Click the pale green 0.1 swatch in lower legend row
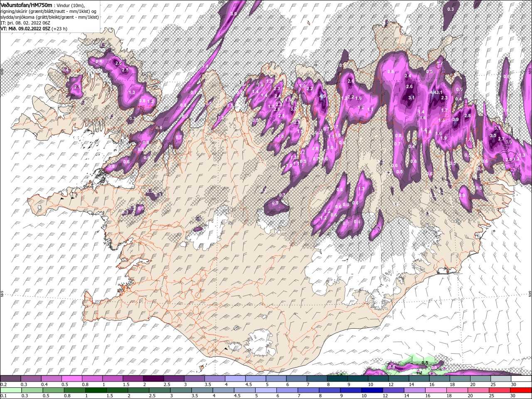 pos(10,390)
